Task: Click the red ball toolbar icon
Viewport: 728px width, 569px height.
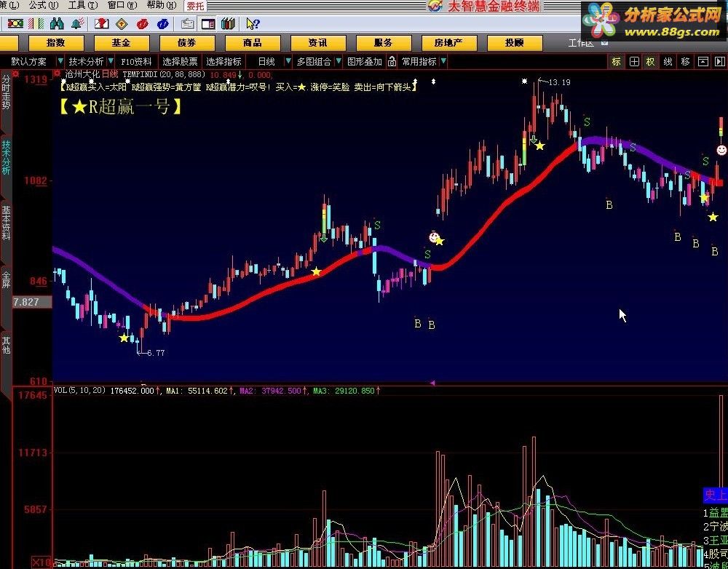Action: click(x=142, y=23)
